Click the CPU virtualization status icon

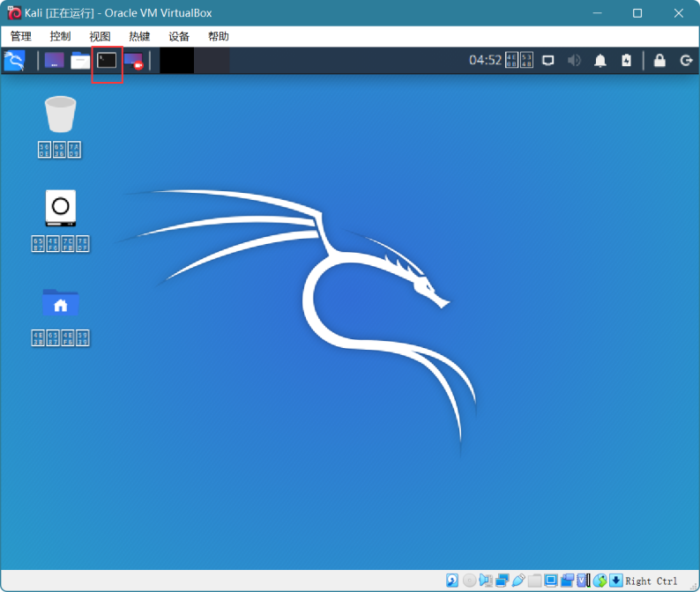(x=584, y=581)
